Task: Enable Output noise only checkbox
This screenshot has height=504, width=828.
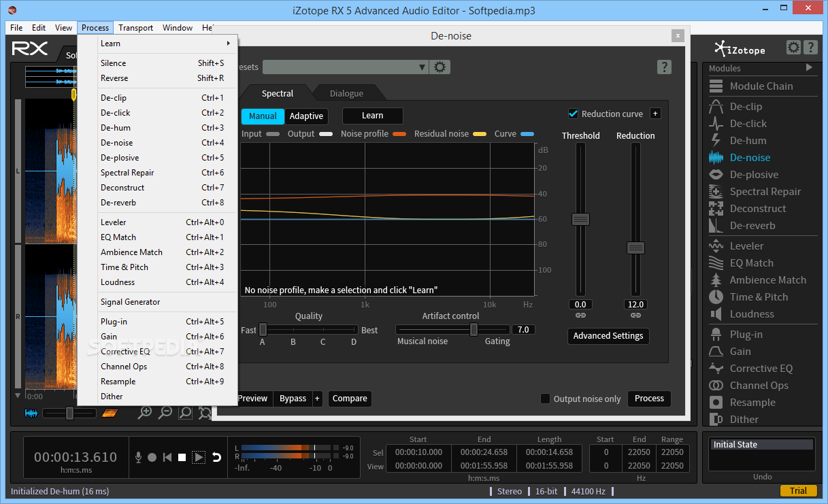Action: pos(545,399)
